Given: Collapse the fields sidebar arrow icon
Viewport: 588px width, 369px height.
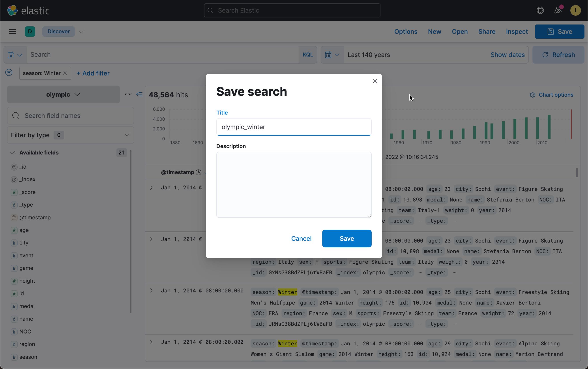Looking at the screenshot, I should [x=139, y=94].
